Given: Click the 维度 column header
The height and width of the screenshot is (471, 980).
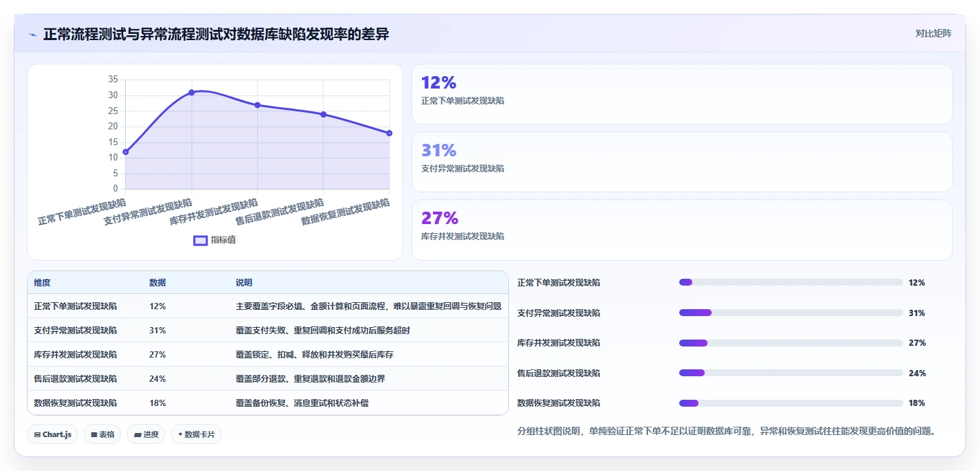Looking at the screenshot, I should click(42, 283).
